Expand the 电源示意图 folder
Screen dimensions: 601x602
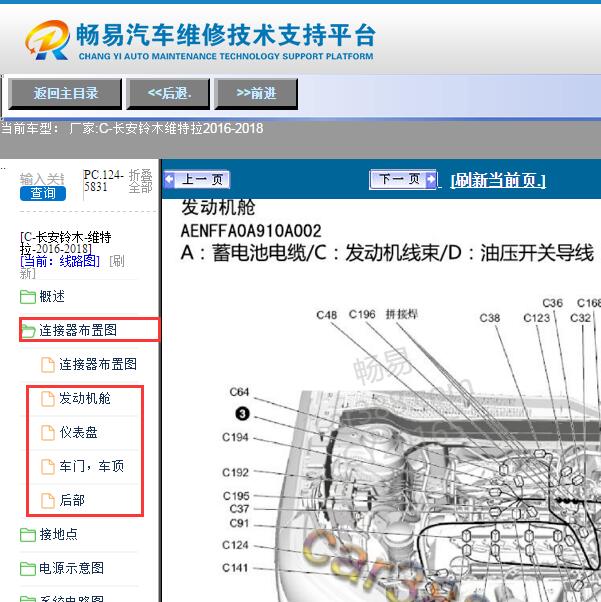71,568
